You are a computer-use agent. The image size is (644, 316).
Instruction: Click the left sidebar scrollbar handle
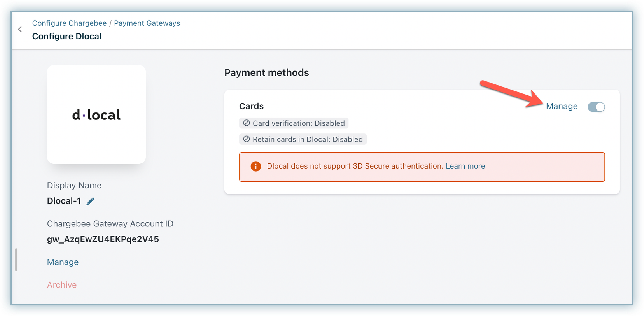pos(16,260)
